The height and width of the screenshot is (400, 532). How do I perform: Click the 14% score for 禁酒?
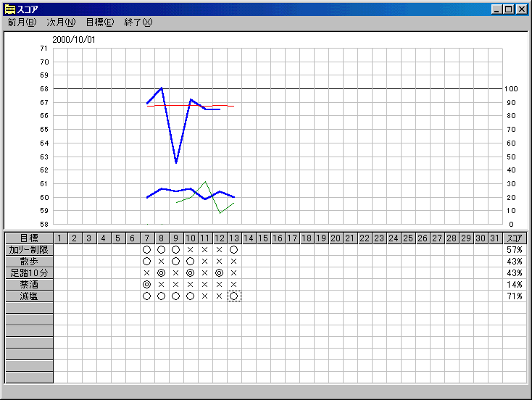tap(515, 285)
